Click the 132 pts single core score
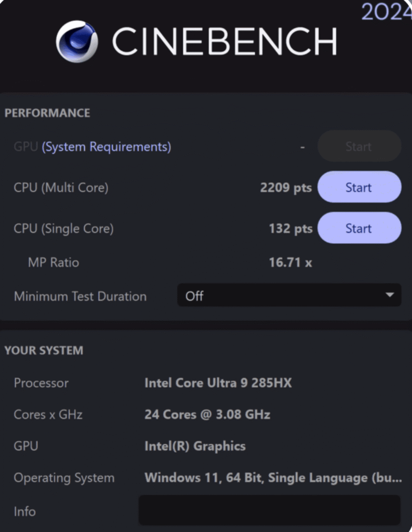Viewport: 412px width, 532px height. point(290,229)
